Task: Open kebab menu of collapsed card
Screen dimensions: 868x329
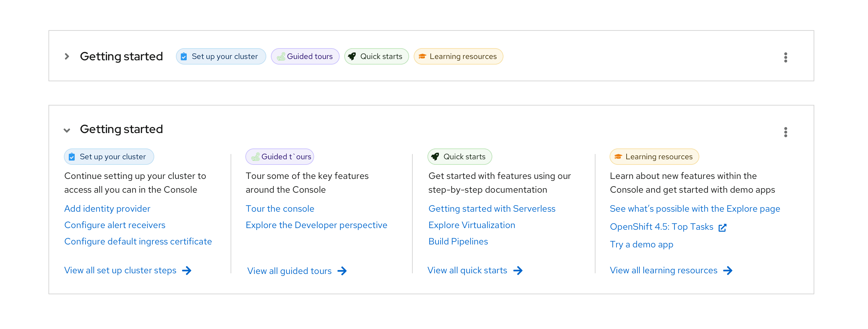Action: click(x=785, y=57)
